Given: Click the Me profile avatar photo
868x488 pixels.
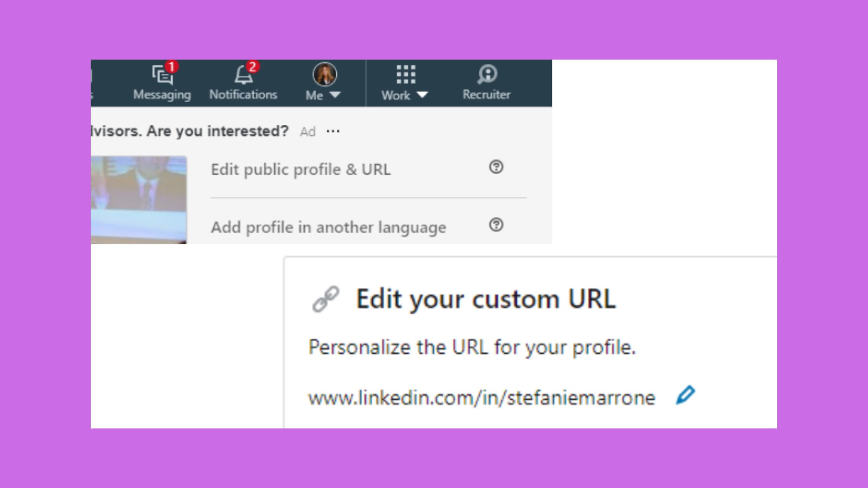Looking at the screenshot, I should pos(325,74).
